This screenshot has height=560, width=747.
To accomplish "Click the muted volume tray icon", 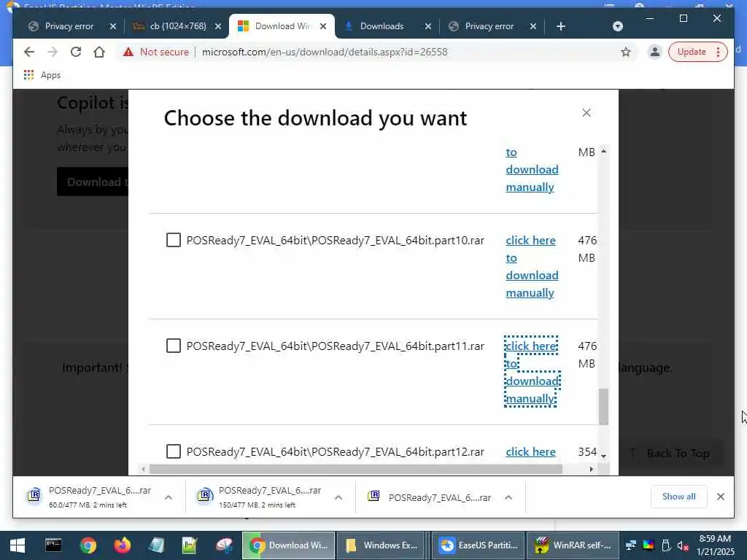I will tap(683, 545).
